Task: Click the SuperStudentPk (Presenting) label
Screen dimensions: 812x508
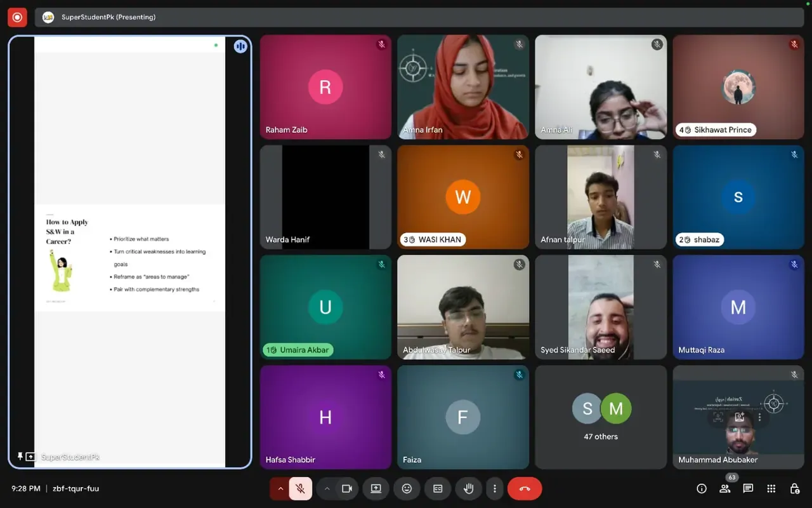Action: point(108,17)
